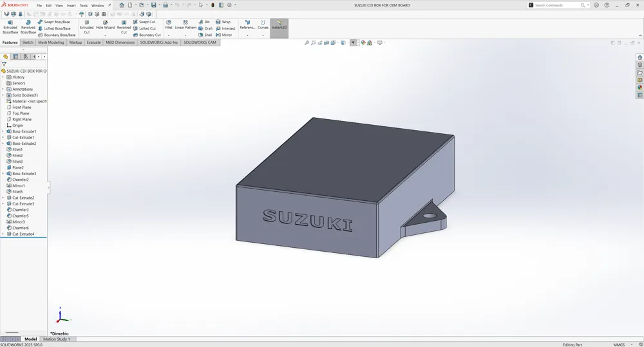This screenshot has width=644, height=347.
Task: Select the Mirror feature tool
Action: pos(224,35)
